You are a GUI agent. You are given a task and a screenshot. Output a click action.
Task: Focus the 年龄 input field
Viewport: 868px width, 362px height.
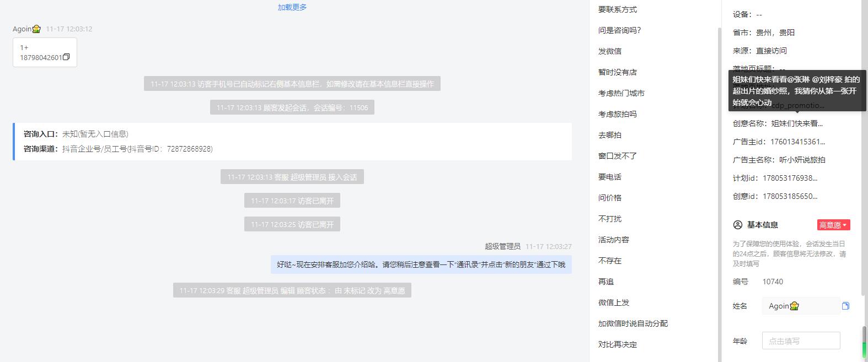(x=801, y=341)
